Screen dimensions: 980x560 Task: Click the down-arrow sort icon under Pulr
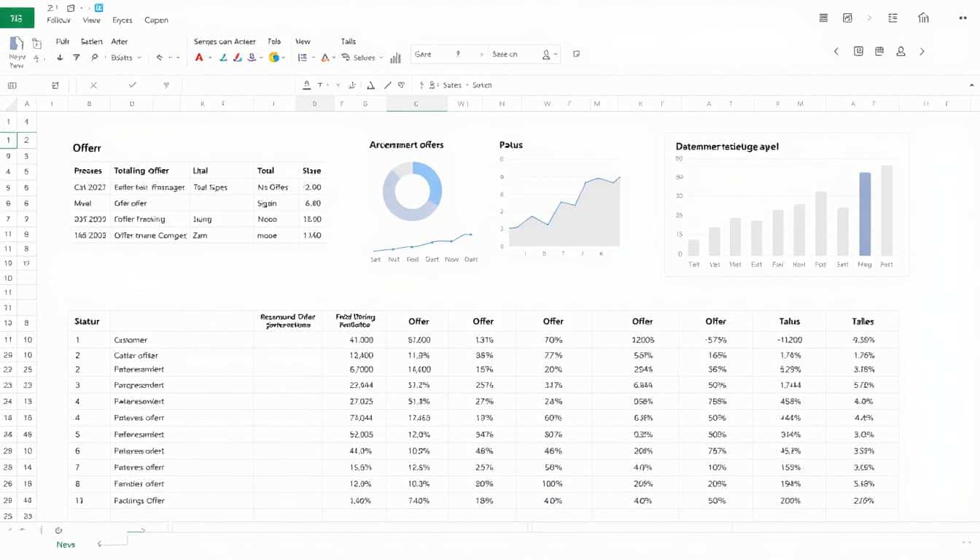pyautogui.click(x=60, y=57)
